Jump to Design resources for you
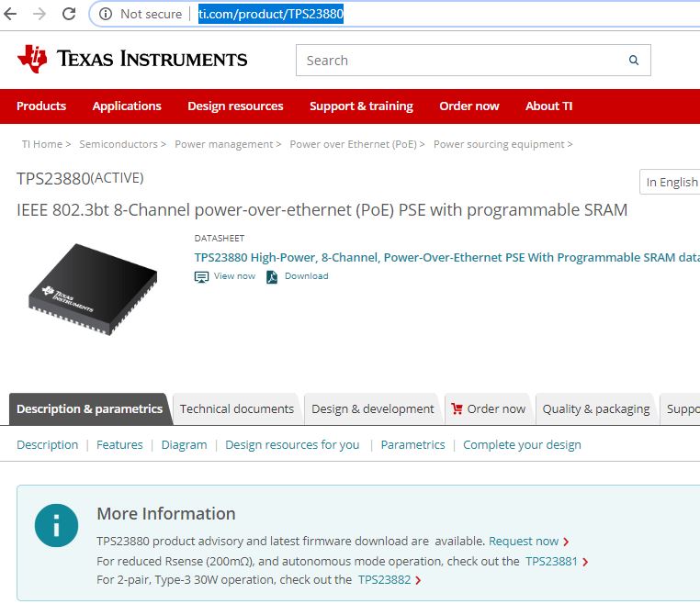The width and height of the screenshot is (700, 615). pyautogui.click(x=292, y=444)
